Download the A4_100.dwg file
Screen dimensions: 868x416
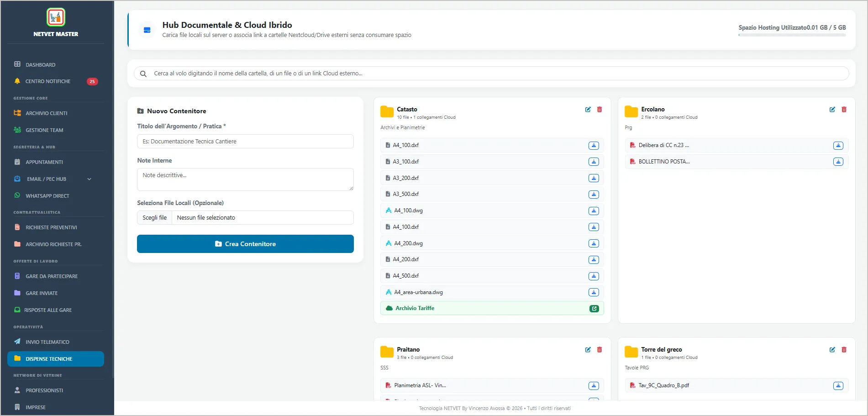[x=594, y=211]
